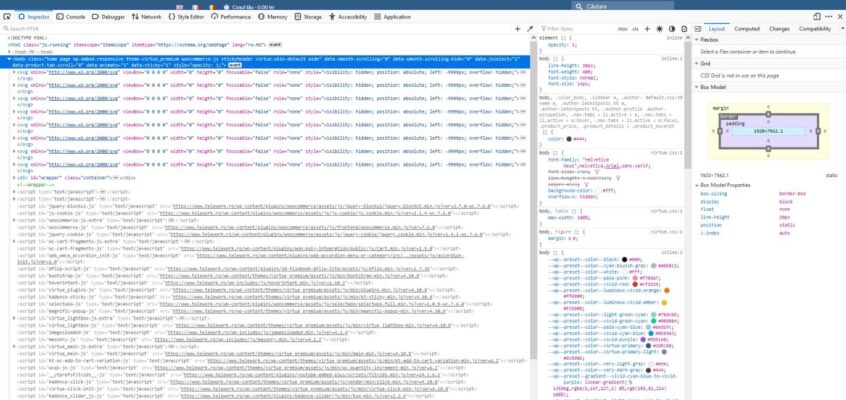Click the vivid-green-cyan preset color swatch

(653, 321)
